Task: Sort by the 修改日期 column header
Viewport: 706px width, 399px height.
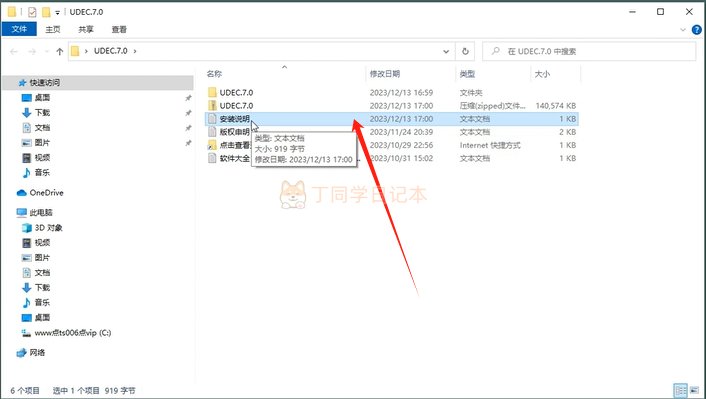Action: point(385,74)
